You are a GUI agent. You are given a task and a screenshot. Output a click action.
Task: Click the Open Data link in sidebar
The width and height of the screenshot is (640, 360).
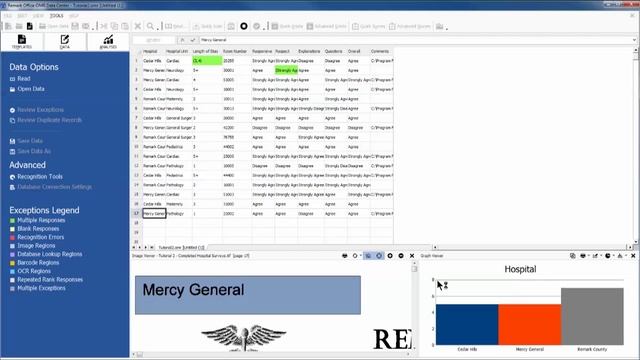coord(31,89)
